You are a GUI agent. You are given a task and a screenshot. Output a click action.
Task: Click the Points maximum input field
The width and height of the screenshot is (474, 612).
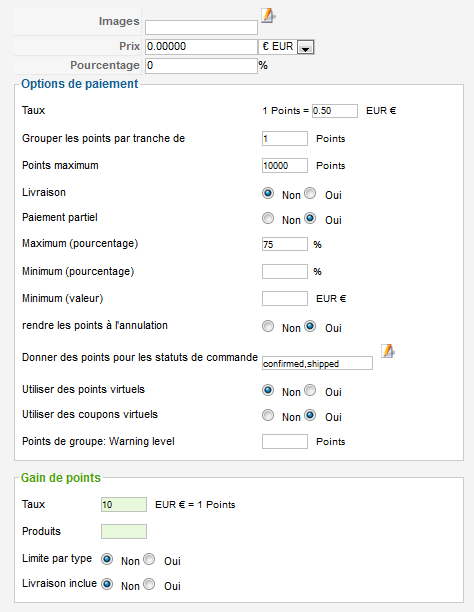point(285,165)
